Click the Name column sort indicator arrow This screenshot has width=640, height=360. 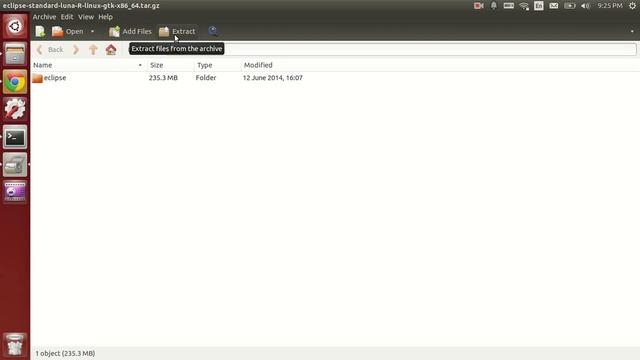pos(140,65)
